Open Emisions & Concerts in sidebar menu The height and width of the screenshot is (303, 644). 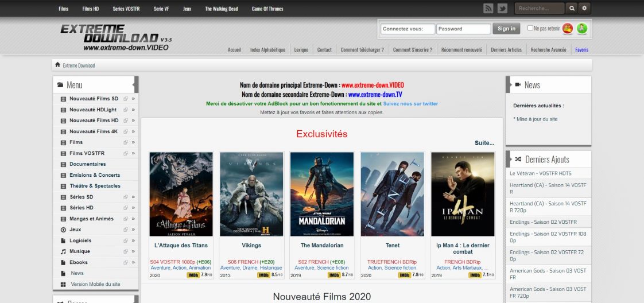click(x=95, y=175)
